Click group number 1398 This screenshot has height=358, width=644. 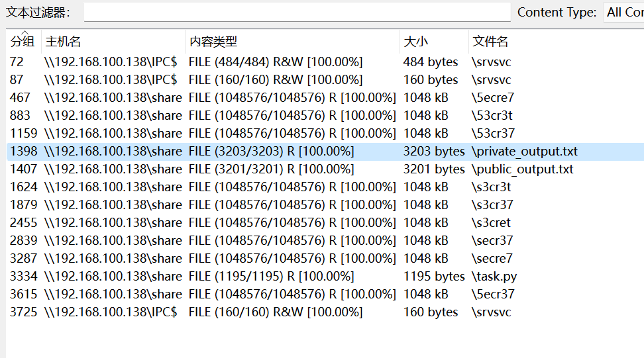tap(23, 152)
